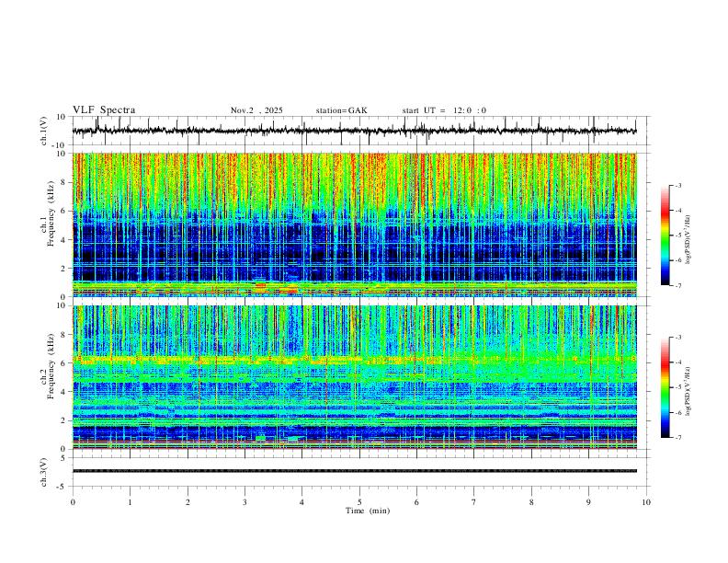Click the time axis tick label '7'

pyautogui.click(x=474, y=502)
